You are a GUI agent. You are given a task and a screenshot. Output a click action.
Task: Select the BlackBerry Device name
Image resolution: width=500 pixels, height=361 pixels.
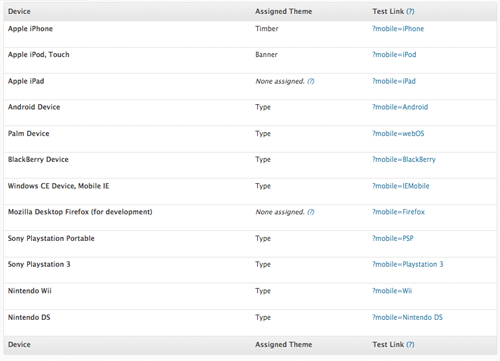pyautogui.click(x=38, y=160)
